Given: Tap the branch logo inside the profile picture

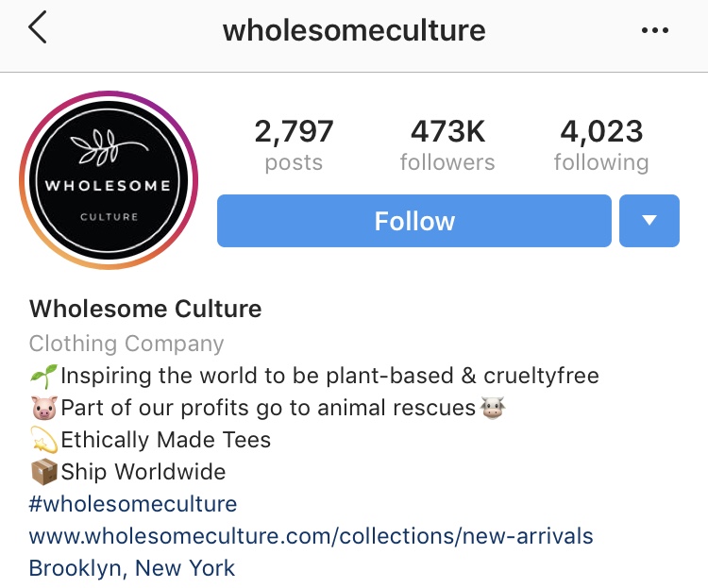Looking at the screenshot, I should pyautogui.click(x=109, y=147).
